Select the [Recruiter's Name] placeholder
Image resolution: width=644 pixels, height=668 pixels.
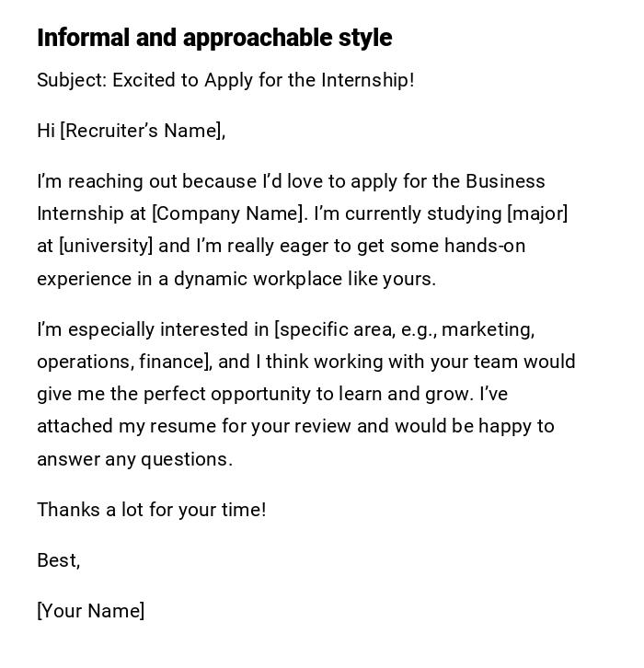point(142,131)
